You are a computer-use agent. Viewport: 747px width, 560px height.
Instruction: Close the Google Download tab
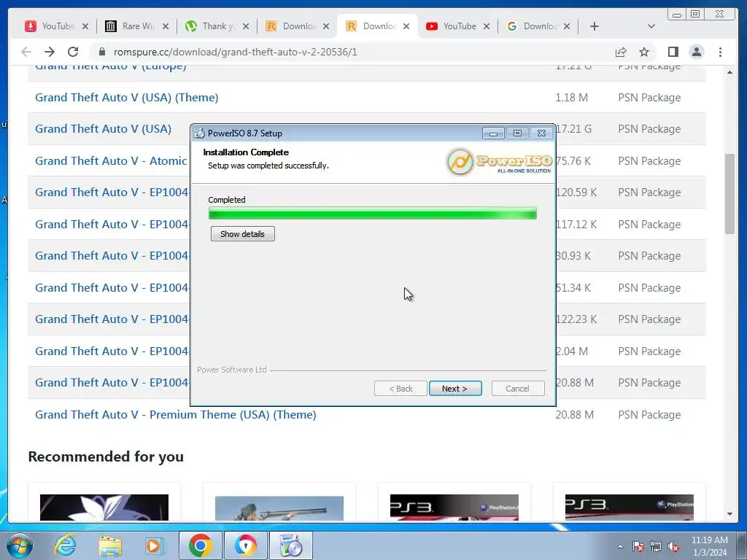pos(566,27)
